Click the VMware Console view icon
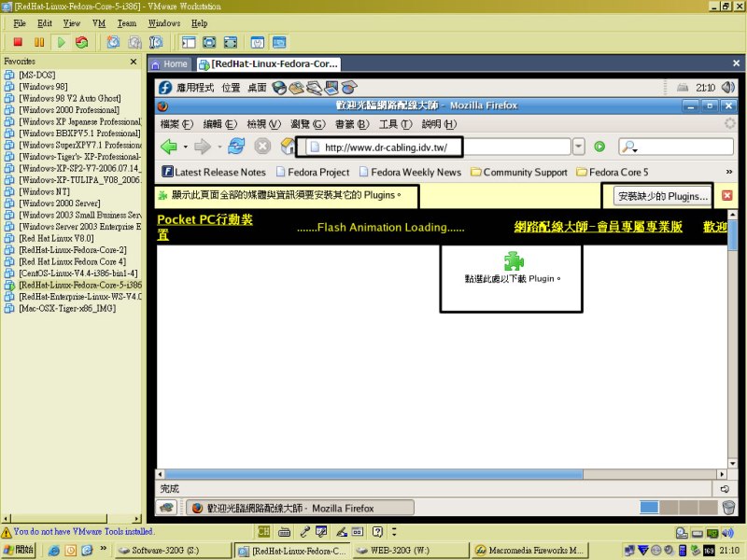 279,42
